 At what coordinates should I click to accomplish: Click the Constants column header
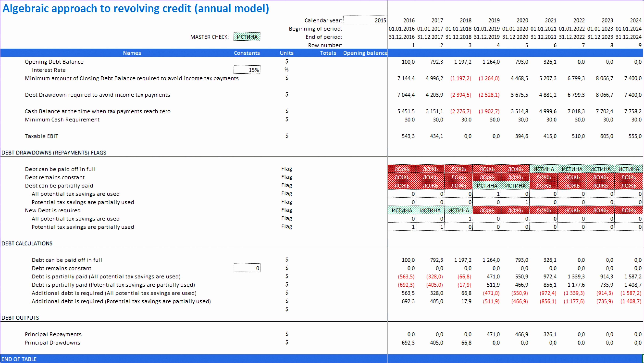tap(247, 53)
